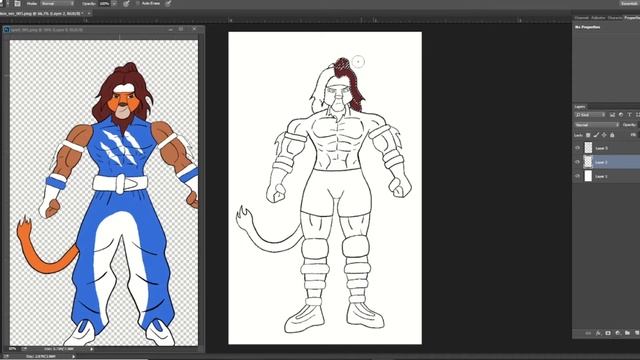Enable lock all padlock icon
Image resolution: width=640 pixels, height=360 pixels.
pos(612,135)
